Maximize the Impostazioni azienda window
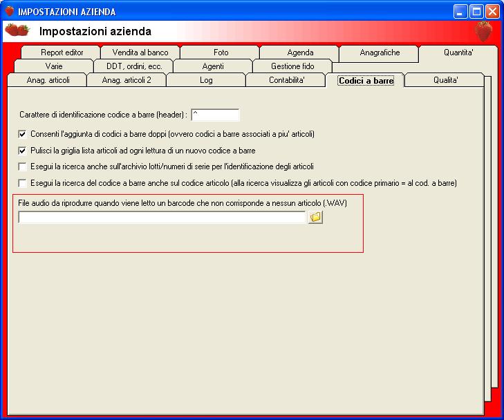504x420 pixels. click(x=476, y=12)
